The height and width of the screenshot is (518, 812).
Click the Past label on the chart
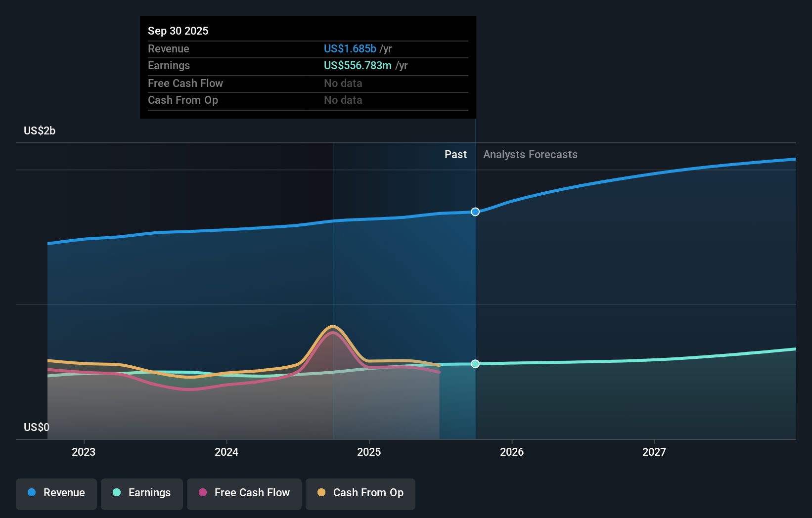(x=455, y=154)
